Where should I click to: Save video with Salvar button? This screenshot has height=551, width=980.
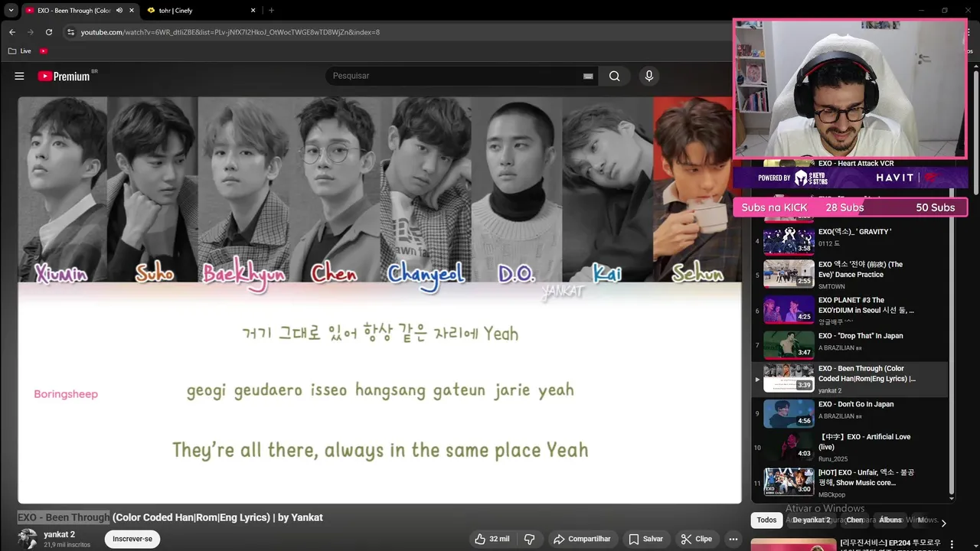pos(645,539)
